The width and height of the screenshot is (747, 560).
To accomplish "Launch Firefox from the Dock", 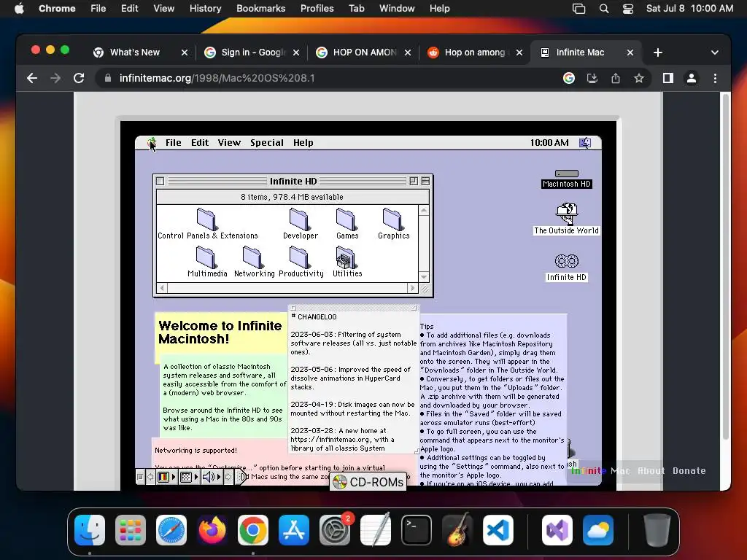I will pyautogui.click(x=212, y=530).
